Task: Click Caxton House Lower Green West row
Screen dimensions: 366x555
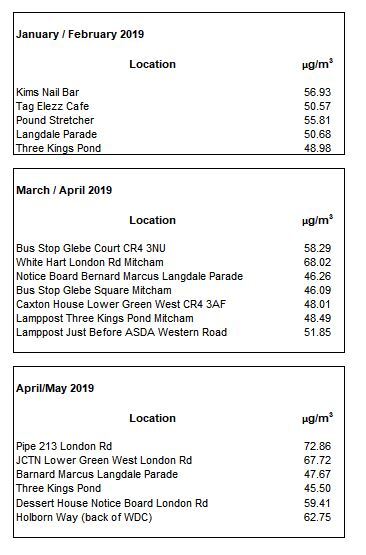Action: point(174,304)
